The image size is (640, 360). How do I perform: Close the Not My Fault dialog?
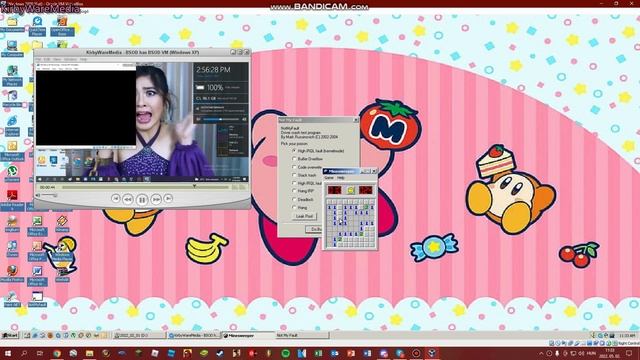pos(356,120)
